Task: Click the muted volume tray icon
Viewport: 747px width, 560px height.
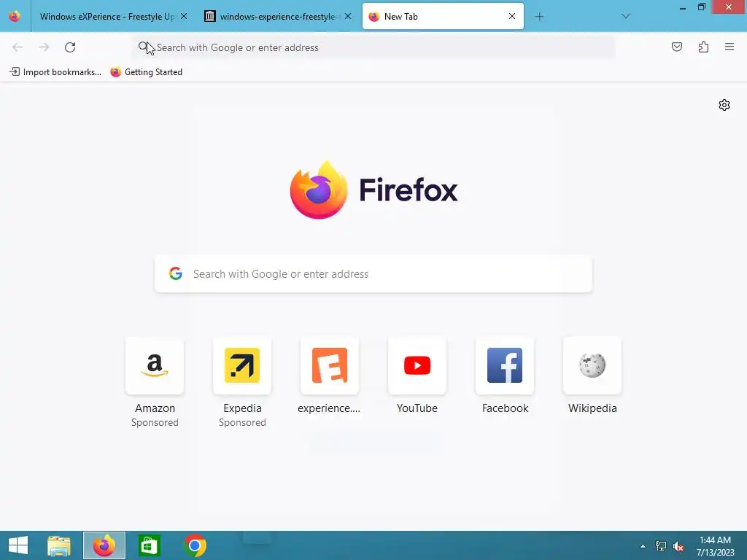Action: pyautogui.click(x=678, y=546)
